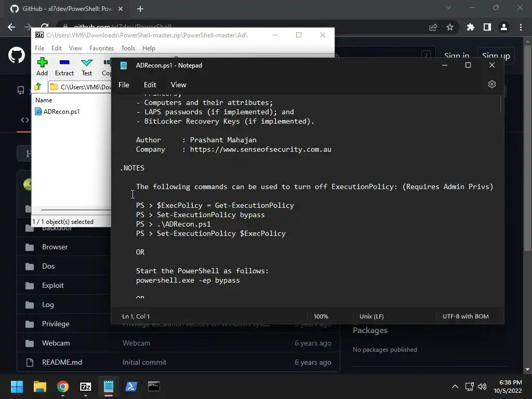Image resolution: width=532 pixels, height=399 pixels.
Task: Toggle Chrome side panel icon
Action: tap(487, 27)
